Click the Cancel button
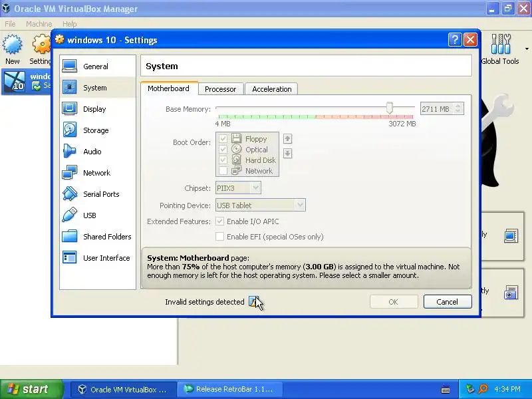 click(447, 302)
